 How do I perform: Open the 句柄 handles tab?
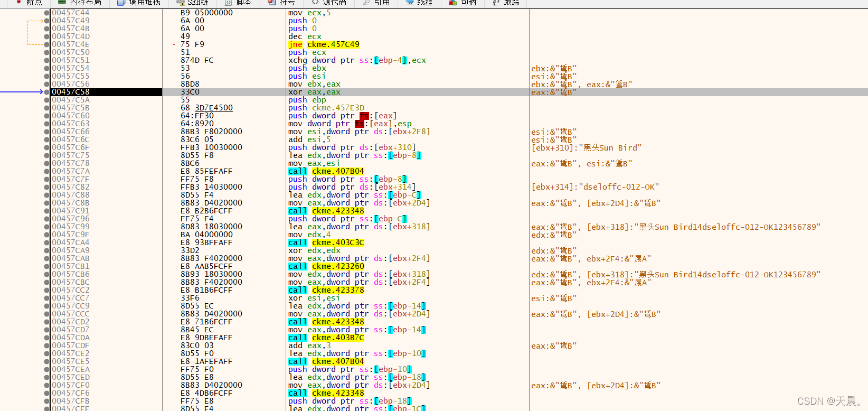click(463, 3)
